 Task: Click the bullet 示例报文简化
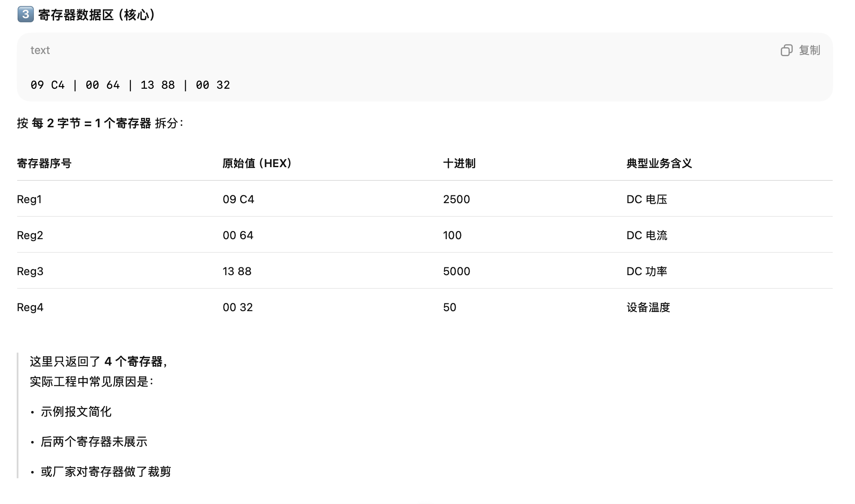76,412
